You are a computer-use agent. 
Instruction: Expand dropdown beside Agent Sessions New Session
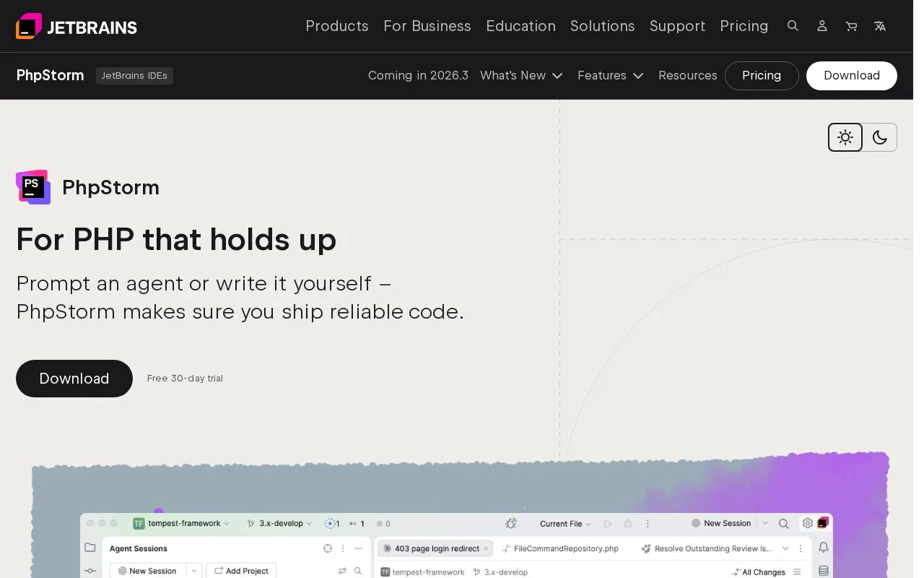pos(193,571)
